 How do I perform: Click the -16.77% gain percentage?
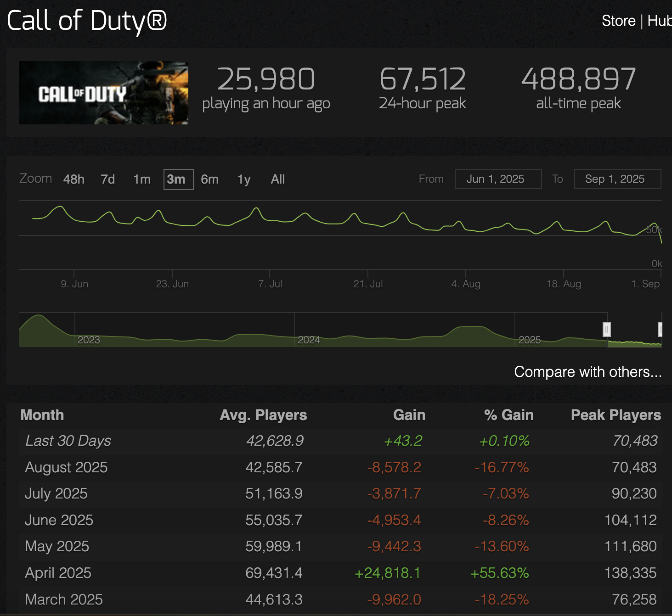[x=502, y=467]
